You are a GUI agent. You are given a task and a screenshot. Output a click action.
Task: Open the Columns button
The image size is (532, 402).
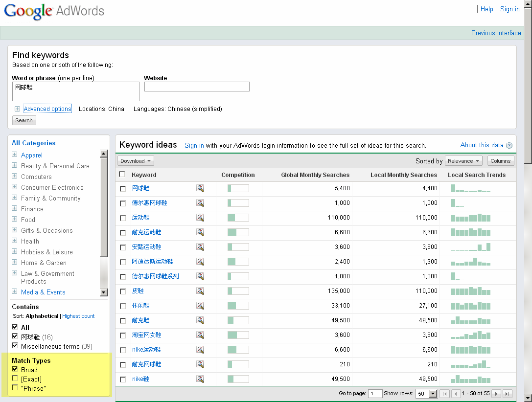[501, 161]
